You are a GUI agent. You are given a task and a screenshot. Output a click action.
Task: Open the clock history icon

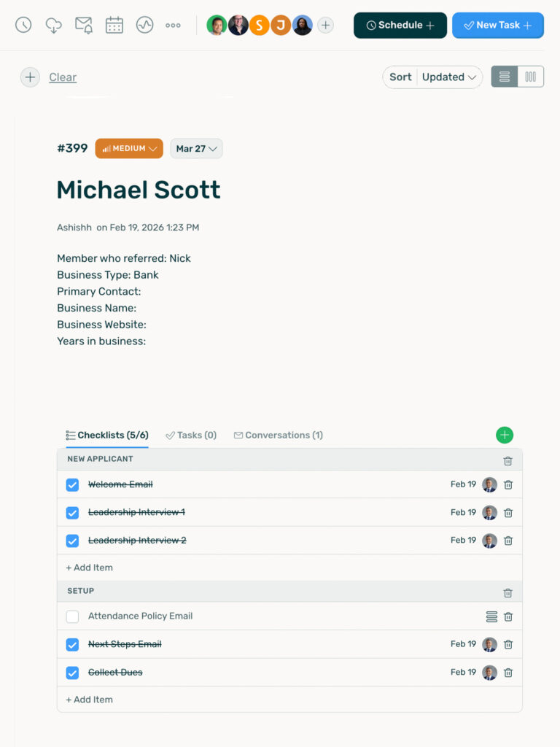(x=23, y=25)
